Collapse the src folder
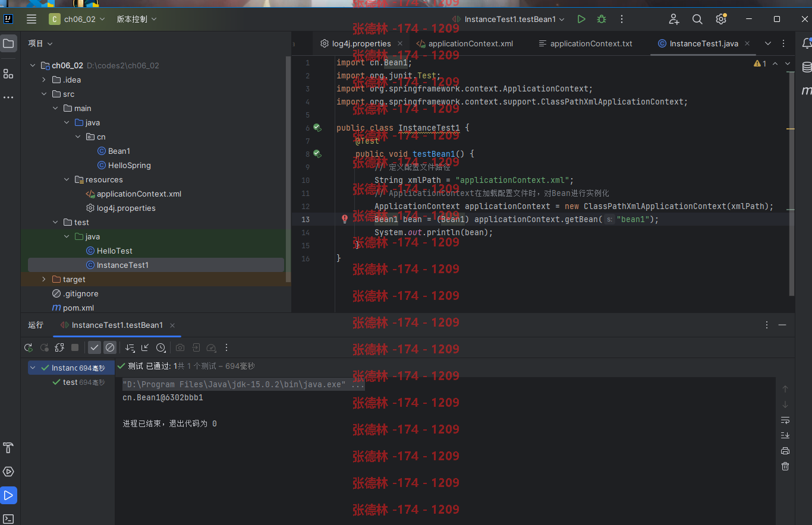This screenshot has height=525, width=812. (x=44, y=94)
